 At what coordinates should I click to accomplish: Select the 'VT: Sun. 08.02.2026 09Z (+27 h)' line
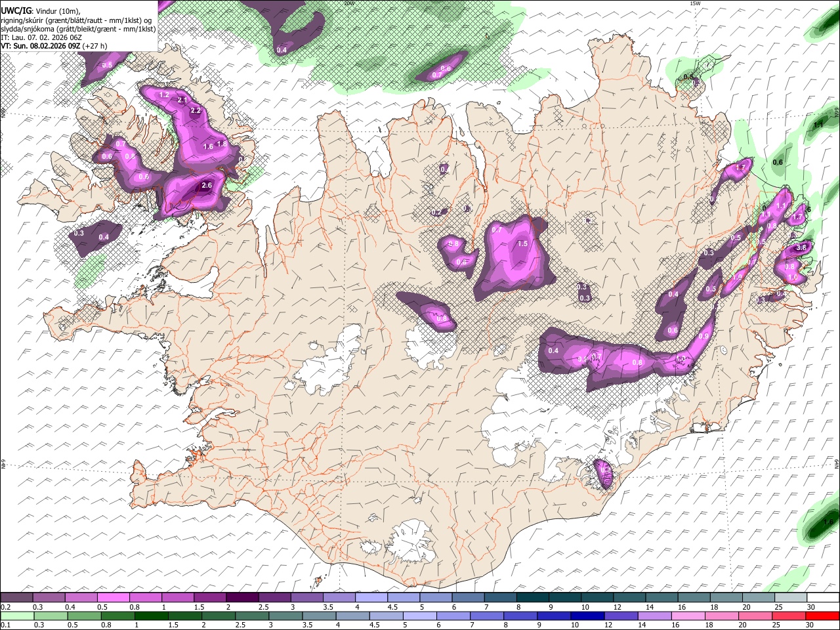(54, 46)
